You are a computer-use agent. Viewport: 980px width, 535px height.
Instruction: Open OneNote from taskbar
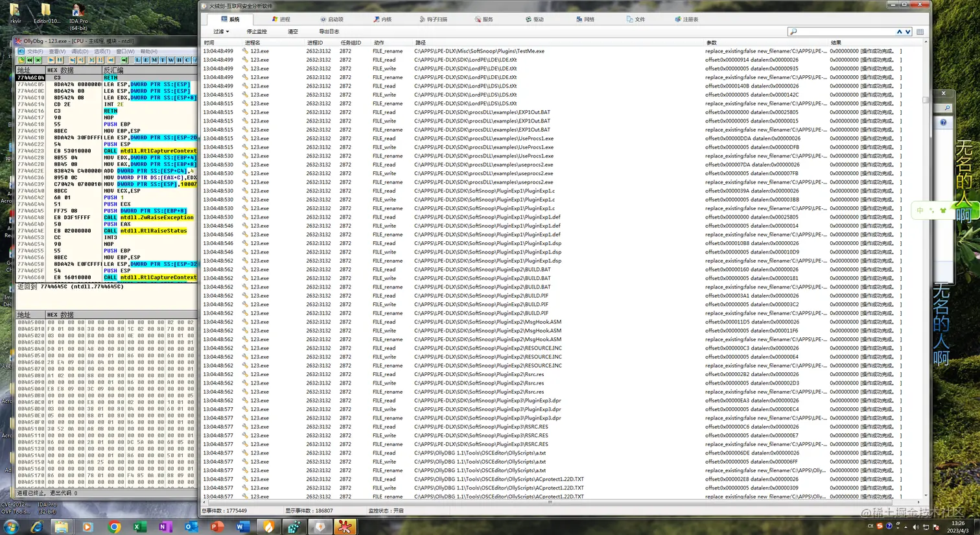[x=165, y=527]
